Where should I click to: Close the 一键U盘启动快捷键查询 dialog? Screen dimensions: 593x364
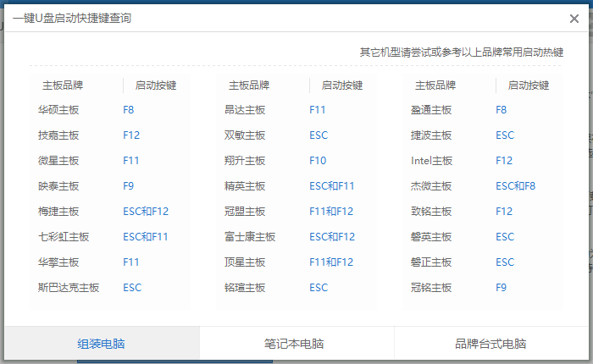(574, 19)
